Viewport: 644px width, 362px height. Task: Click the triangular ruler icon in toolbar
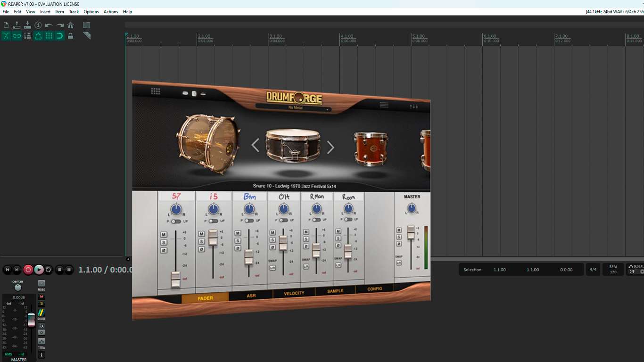point(87,36)
